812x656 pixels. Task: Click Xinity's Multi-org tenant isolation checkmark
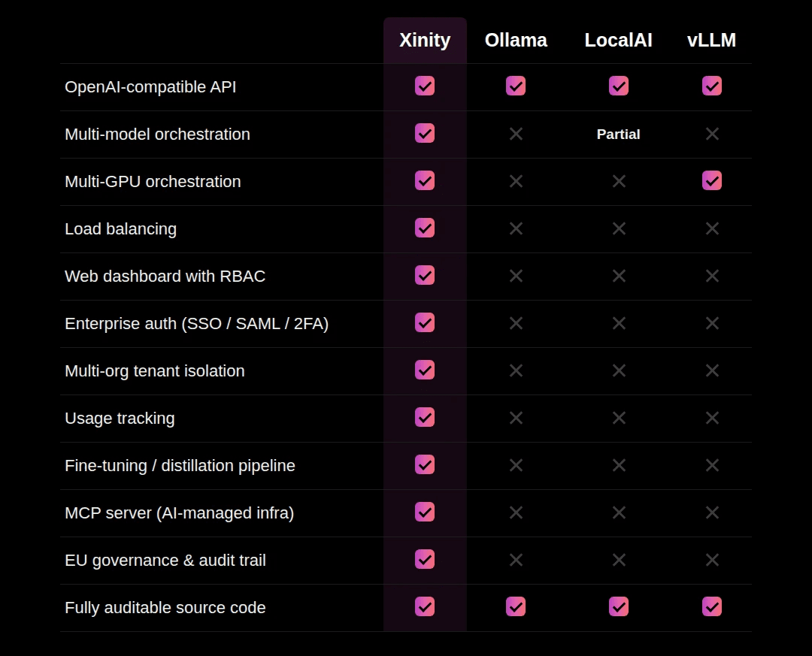(425, 370)
